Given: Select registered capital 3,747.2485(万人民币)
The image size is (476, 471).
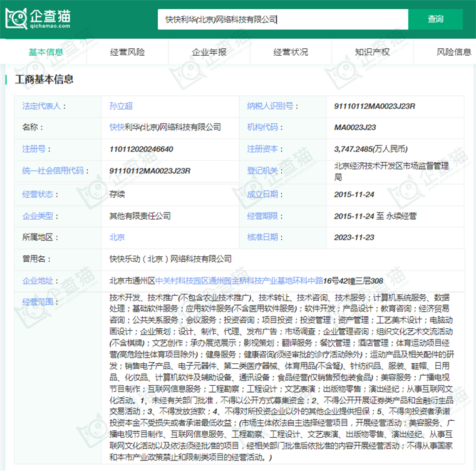Looking at the screenshot, I should [371, 149].
